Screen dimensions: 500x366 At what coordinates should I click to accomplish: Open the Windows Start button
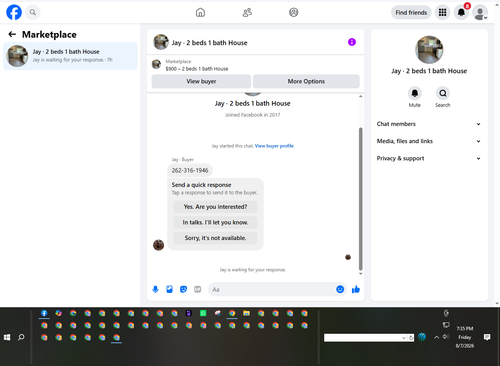point(7,337)
